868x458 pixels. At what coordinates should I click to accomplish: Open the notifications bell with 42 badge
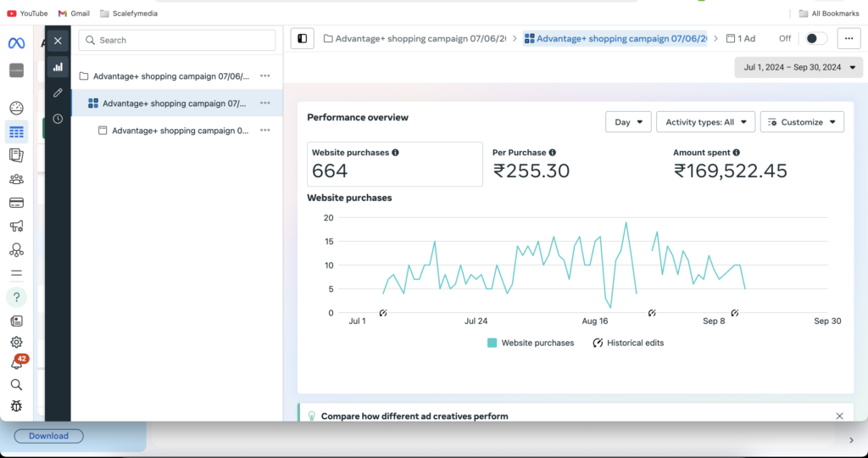(x=16, y=363)
